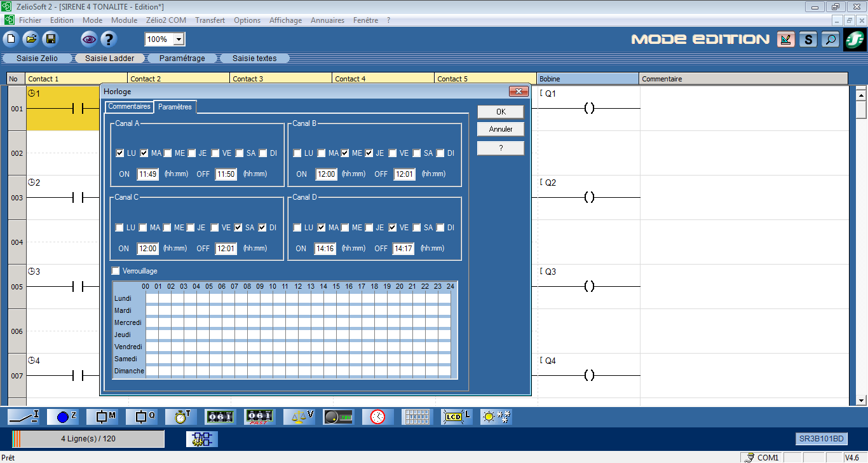Click scrollbar down arrow in ladder grid

[862, 400]
